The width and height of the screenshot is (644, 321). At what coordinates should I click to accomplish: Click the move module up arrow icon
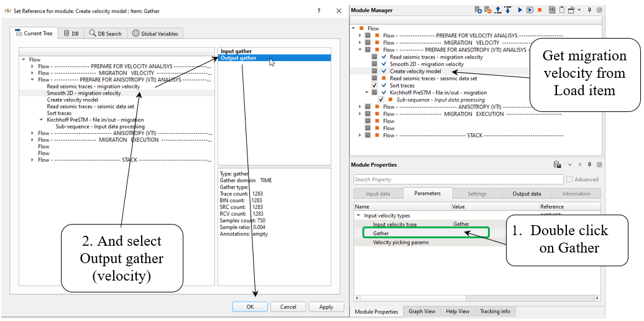pyautogui.click(x=499, y=10)
